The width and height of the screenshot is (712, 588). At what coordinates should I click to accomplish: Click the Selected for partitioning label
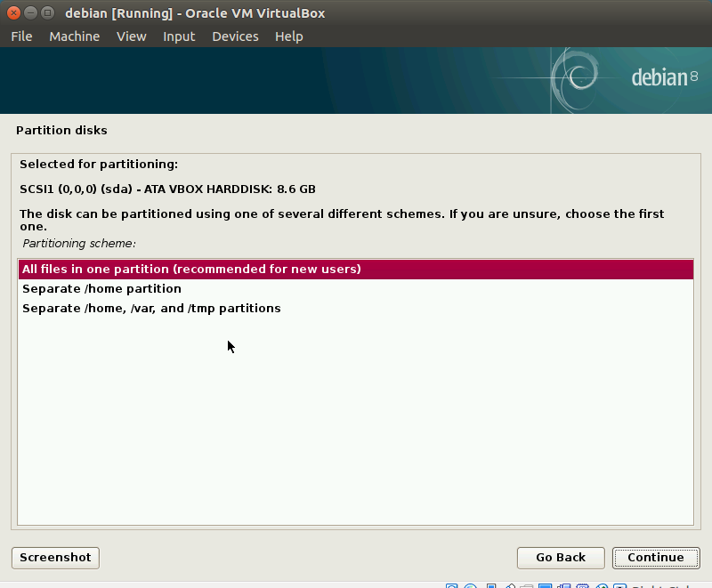click(99, 165)
